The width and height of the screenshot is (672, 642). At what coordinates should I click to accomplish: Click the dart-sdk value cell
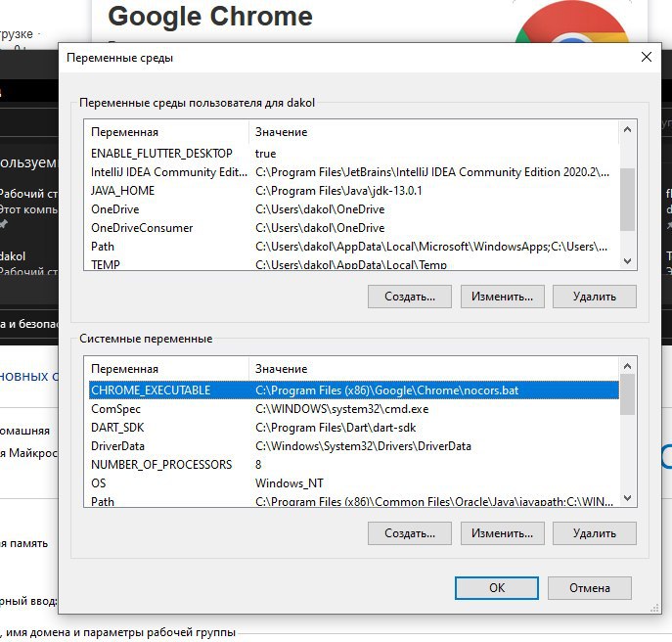click(336, 428)
